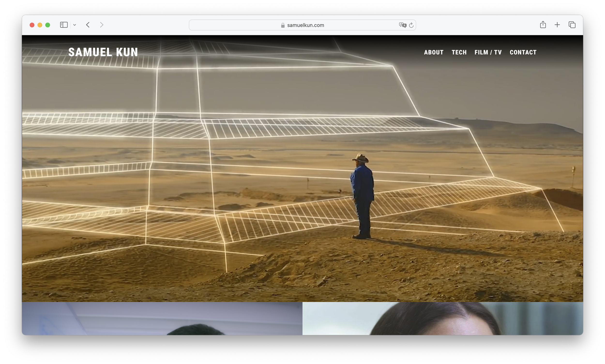Navigate to the ABOUT page
The height and width of the screenshot is (364, 605).
tap(434, 52)
